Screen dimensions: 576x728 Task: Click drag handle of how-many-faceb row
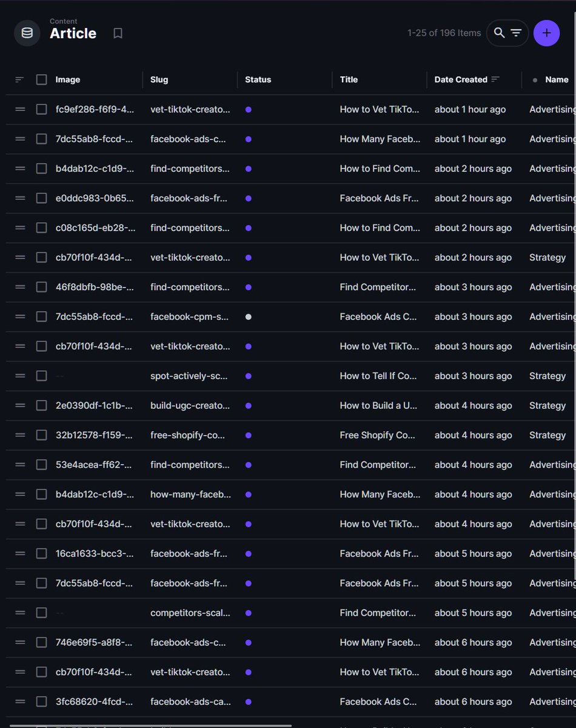20,494
